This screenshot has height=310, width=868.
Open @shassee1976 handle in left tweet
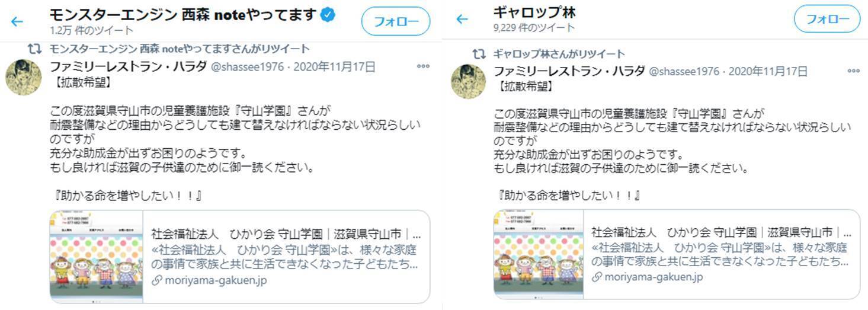(x=248, y=67)
